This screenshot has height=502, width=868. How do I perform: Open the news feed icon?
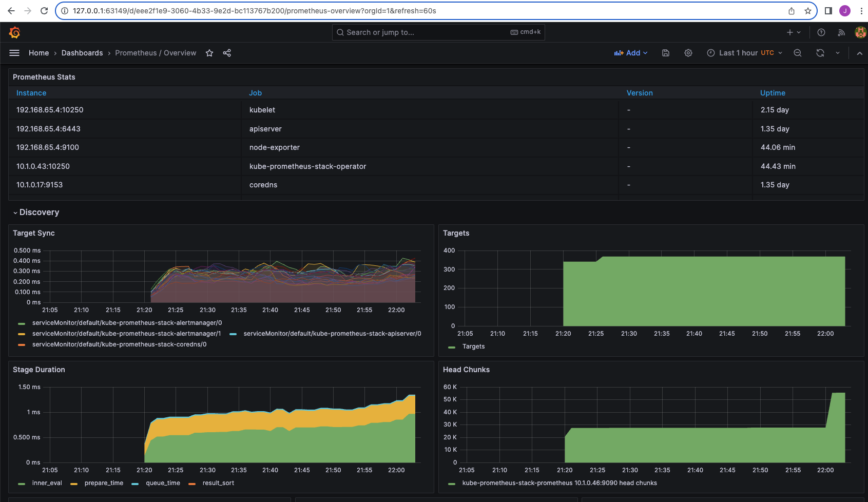pyautogui.click(x=841, y=32)
